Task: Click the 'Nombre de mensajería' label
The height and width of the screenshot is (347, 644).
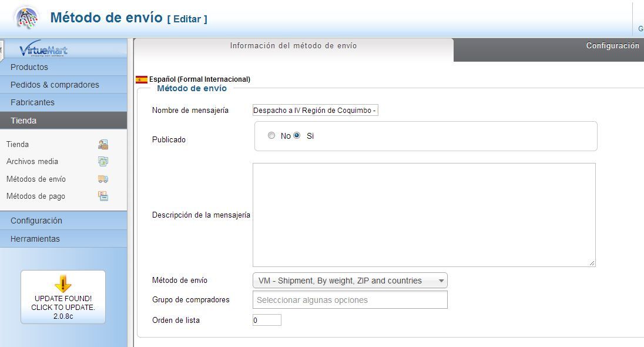Action: [x=190, y=110]
